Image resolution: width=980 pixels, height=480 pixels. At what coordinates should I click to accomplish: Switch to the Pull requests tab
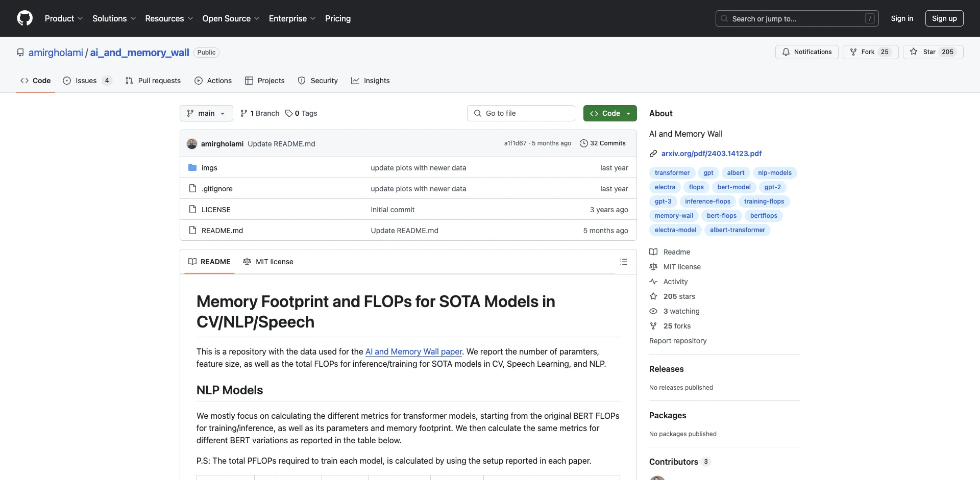pos(153,81)
